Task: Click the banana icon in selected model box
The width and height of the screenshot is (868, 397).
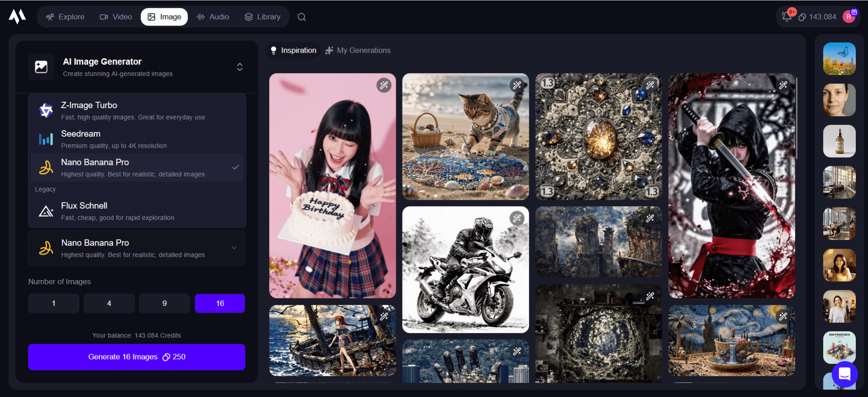Action: click(46, 248)
